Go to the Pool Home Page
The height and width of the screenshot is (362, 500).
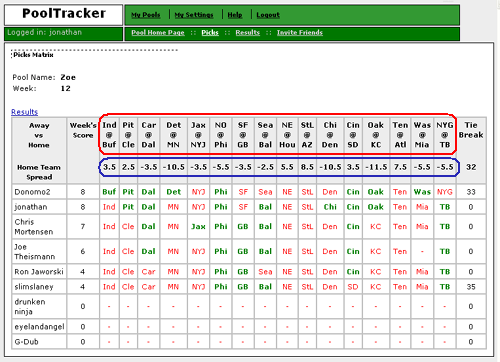[x=158, y=33]
